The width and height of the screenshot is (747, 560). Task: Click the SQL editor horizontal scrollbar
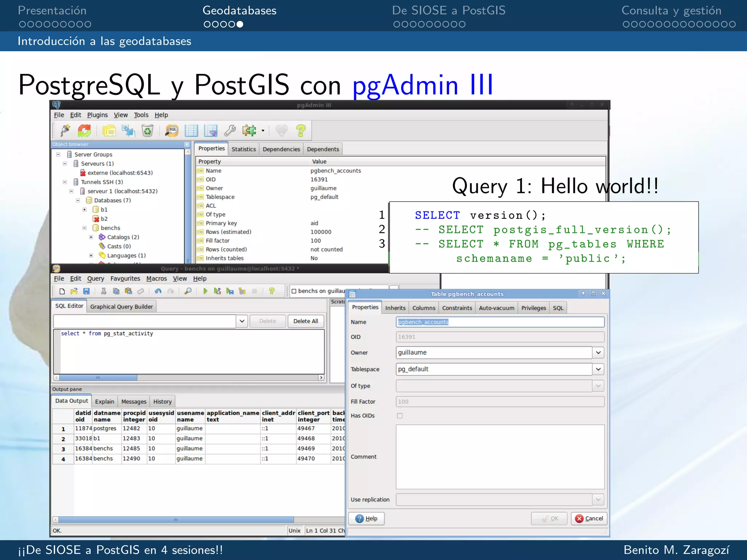[x=189, y=378]
